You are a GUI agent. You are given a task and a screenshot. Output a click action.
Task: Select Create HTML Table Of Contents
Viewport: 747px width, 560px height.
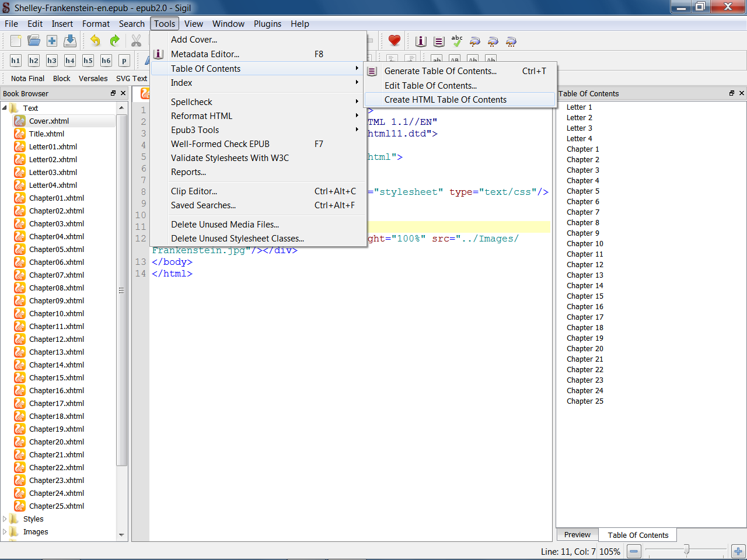pos(445,100)
